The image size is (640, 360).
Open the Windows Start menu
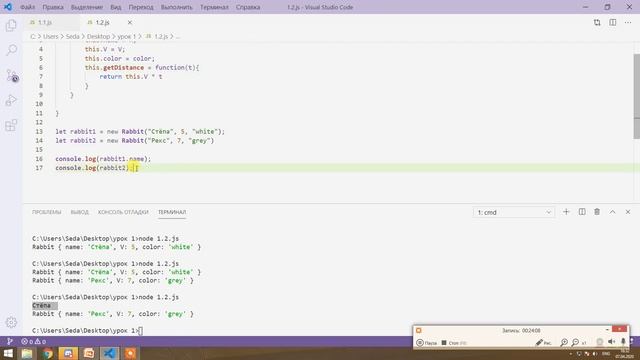coord(8,353)
